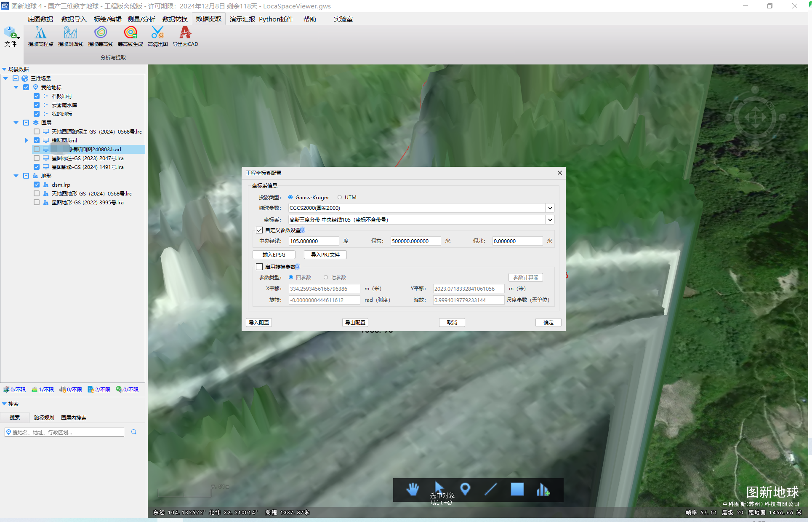Click the navigation compass pan control
Viewport: 812px width, 522px height.
click(755, 118)
